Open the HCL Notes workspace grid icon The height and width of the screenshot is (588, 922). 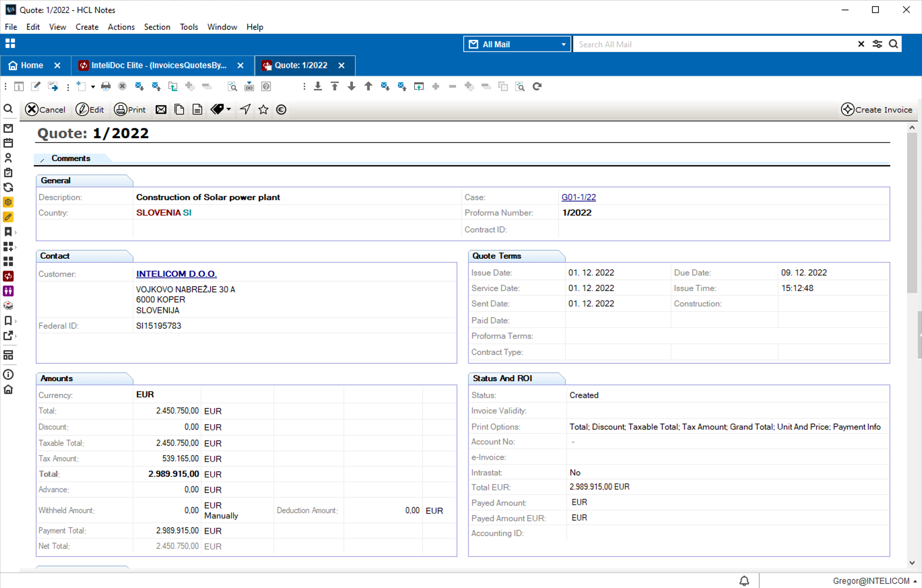click(x=10, y=44)
